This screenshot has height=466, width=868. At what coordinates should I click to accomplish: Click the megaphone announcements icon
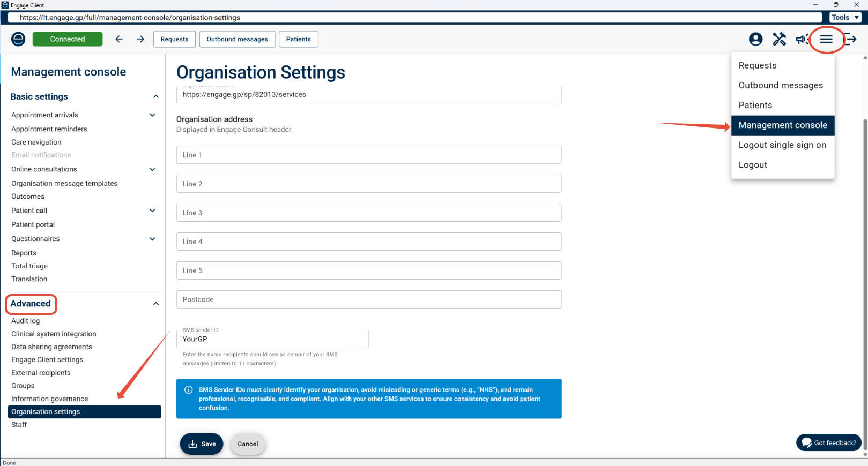tap(802, 39)
